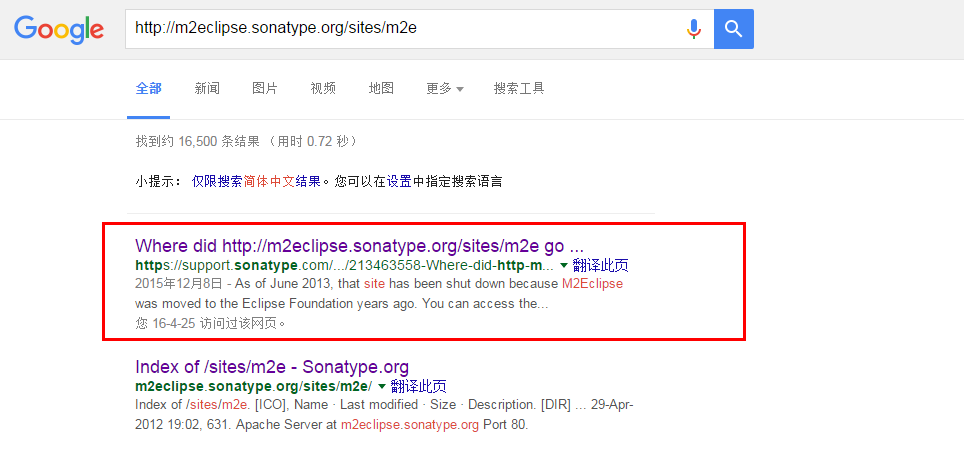Viewport: 964px width, 460px height.
Task: Click the microphone voice search icon
Action: coord(693,29)
